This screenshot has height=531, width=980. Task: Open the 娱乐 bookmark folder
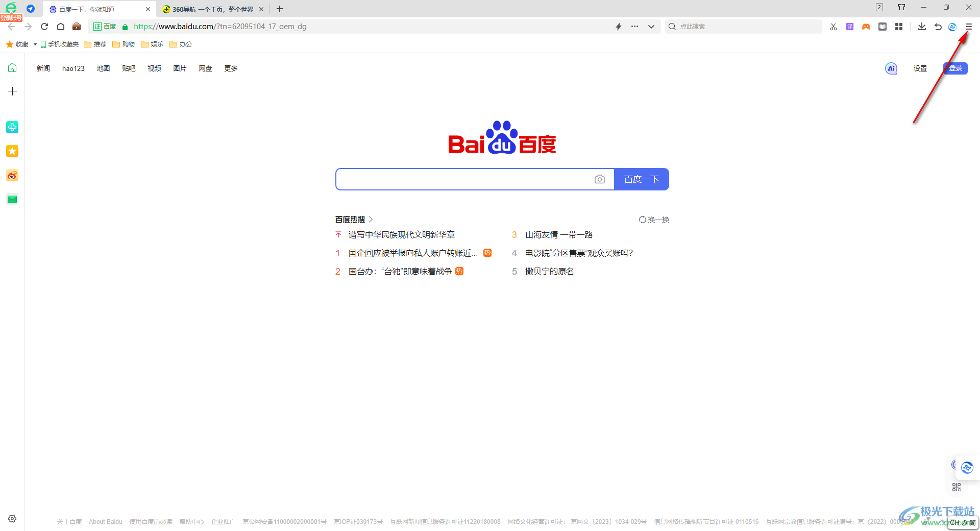point(152,44)
